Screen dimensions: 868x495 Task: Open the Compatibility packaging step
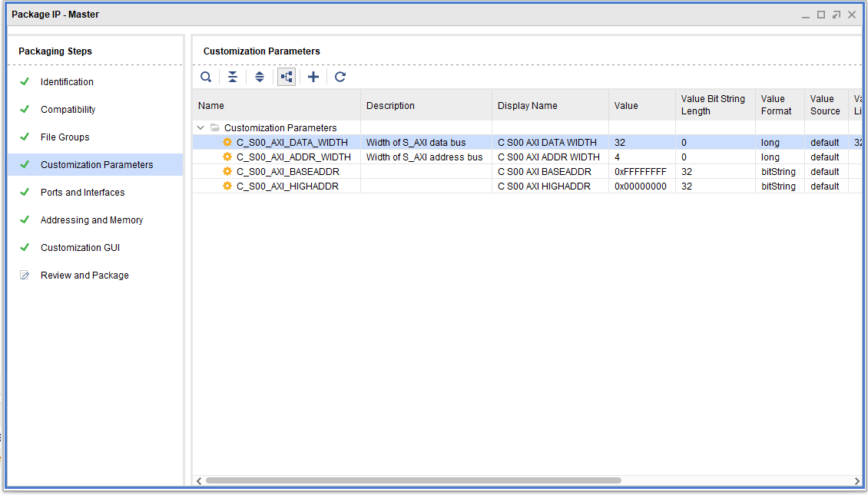point(68,110)
